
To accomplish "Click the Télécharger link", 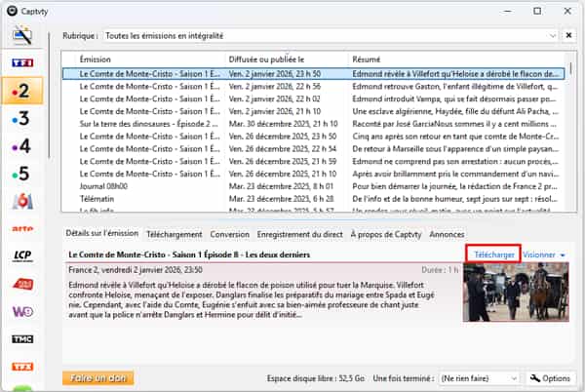I will (494, 255).
